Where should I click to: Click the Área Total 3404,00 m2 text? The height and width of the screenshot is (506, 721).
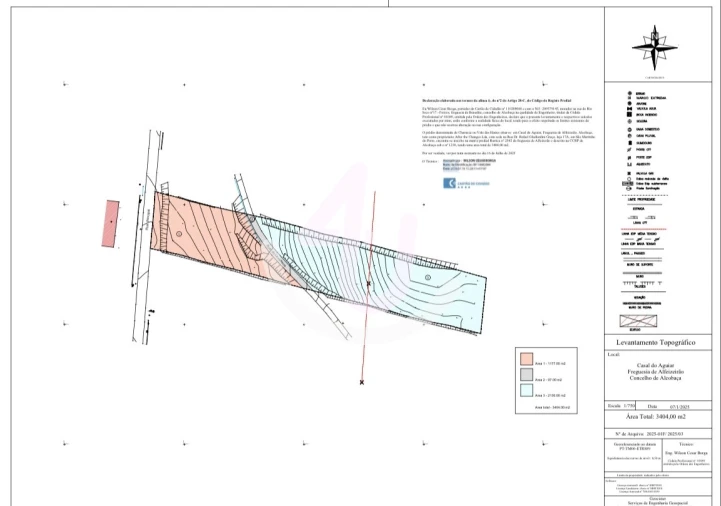pos(657,414)
